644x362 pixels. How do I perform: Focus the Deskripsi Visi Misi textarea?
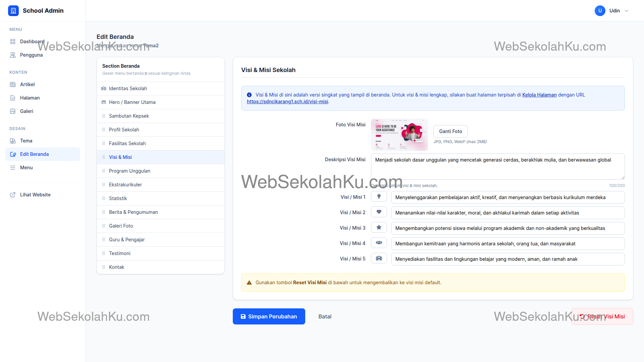tap(498, 167)
